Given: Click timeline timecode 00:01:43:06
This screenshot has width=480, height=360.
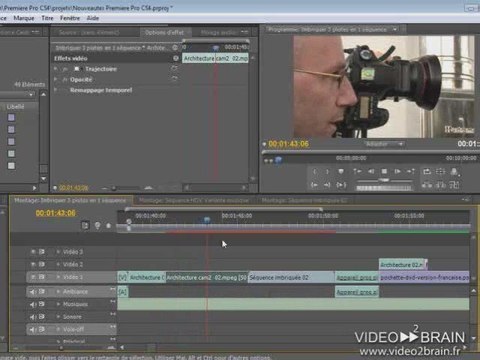Looking at the screenshot, I should point(56,213).
